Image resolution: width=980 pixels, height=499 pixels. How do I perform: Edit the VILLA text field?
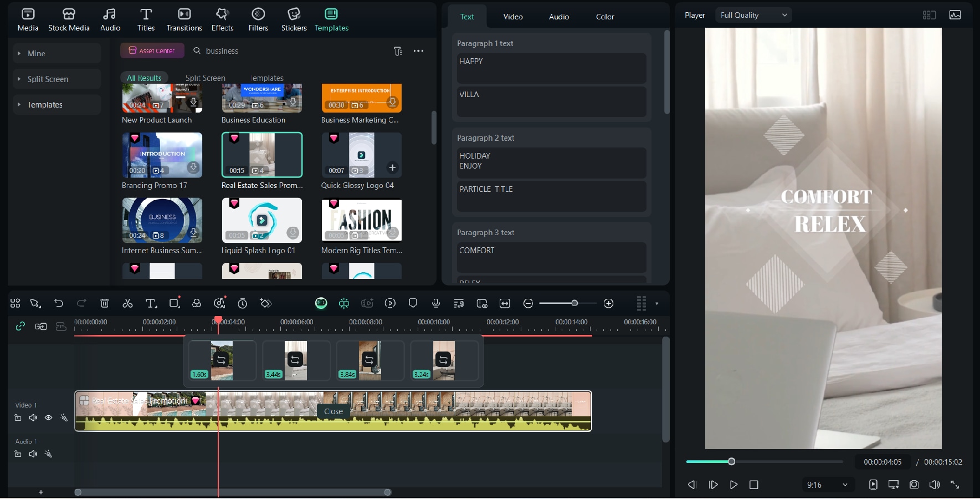point(551,101)
